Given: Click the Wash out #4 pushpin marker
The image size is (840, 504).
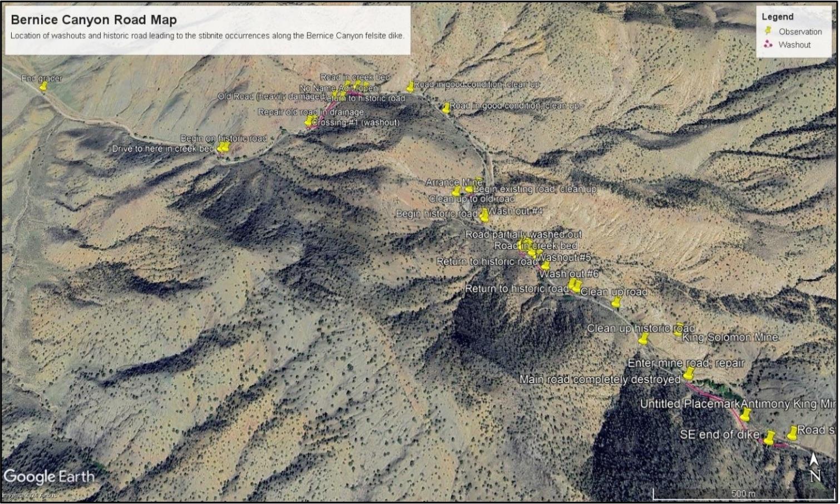Looking at the screenshot, I should coord(485,215).
